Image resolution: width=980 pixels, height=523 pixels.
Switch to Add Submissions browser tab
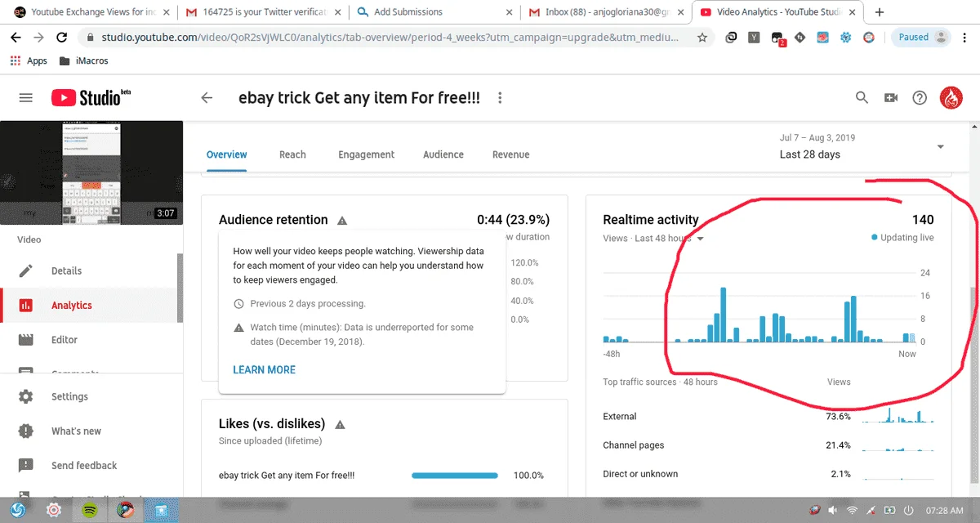point(435,12)
